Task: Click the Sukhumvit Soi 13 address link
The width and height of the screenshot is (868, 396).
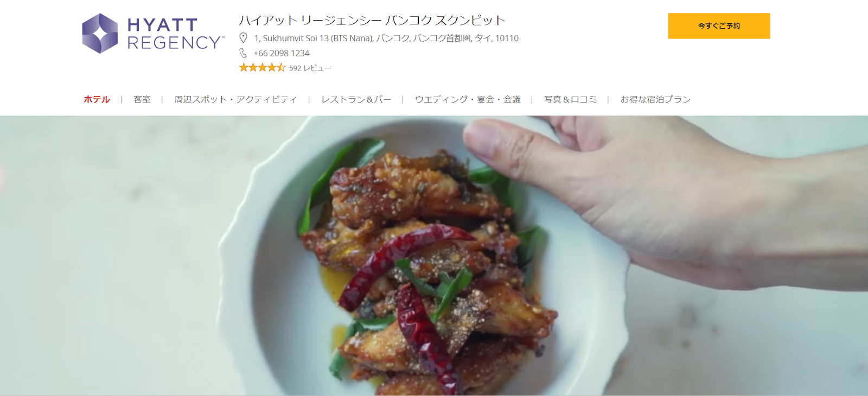Action: (x=386, y=38)
